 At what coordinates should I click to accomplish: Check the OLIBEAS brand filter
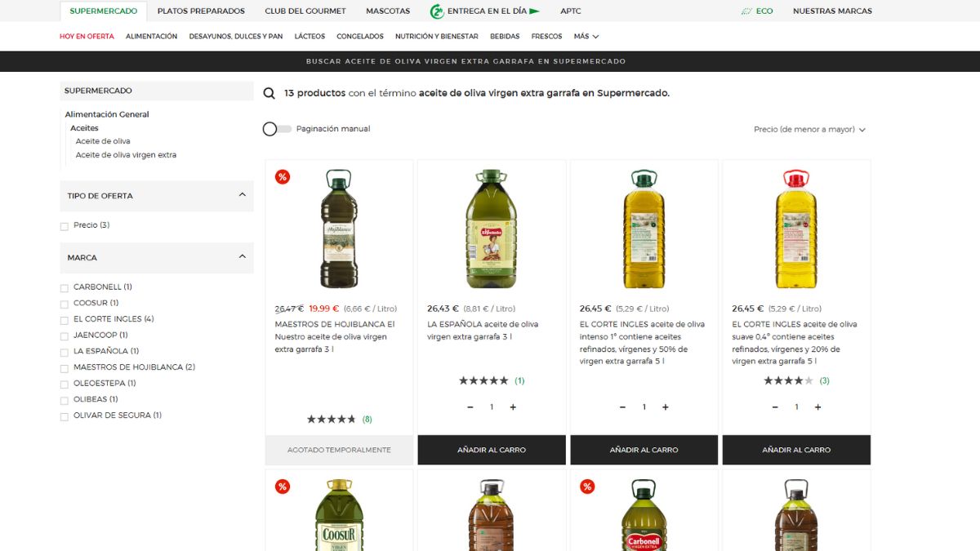point(65,400)
